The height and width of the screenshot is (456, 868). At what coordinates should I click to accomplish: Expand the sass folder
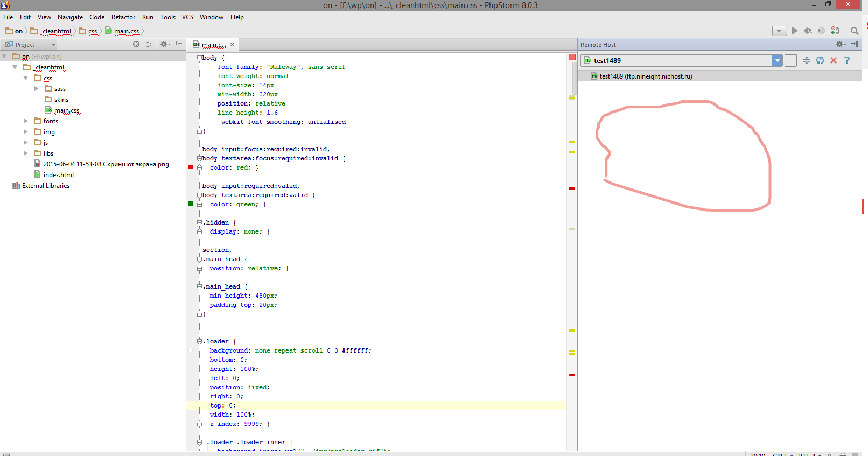coord(37,89)
